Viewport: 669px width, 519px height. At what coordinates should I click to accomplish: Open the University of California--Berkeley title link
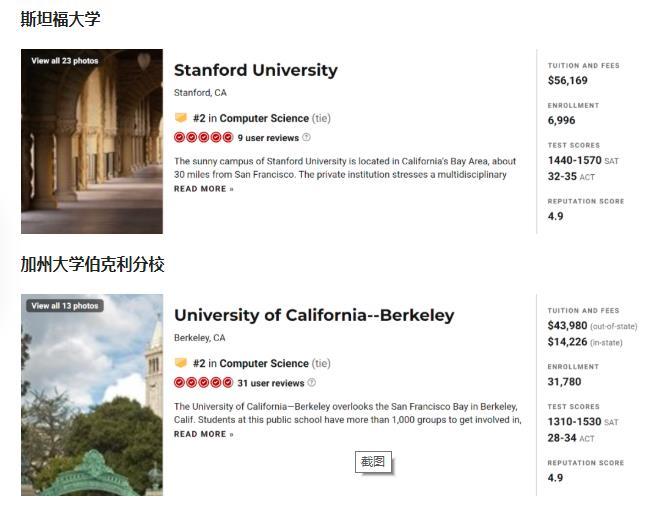point(313,315)
